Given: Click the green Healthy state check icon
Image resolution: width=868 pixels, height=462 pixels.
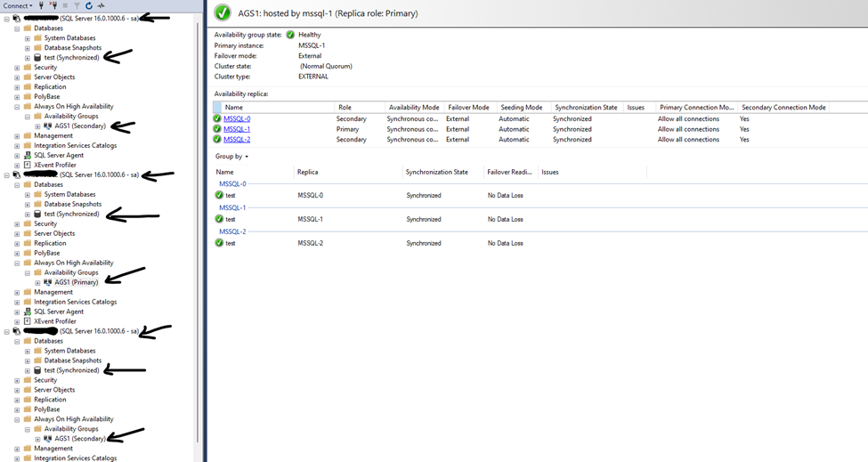Looking at the screenshot, I should click(290, 35).
